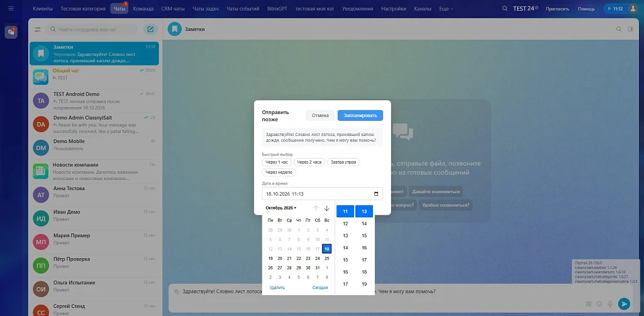Viewport: 644px width, 316px height.
Task: Click the date and time input field
Action: 323,194
